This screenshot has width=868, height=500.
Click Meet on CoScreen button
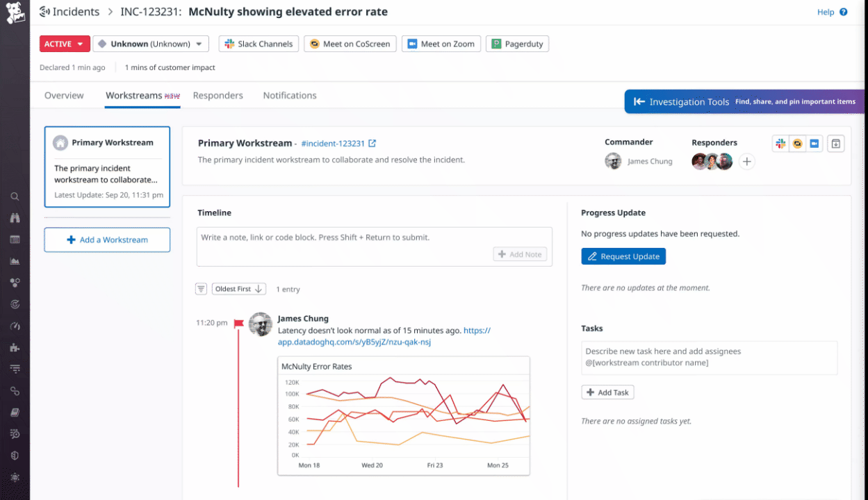pos(350,44)
